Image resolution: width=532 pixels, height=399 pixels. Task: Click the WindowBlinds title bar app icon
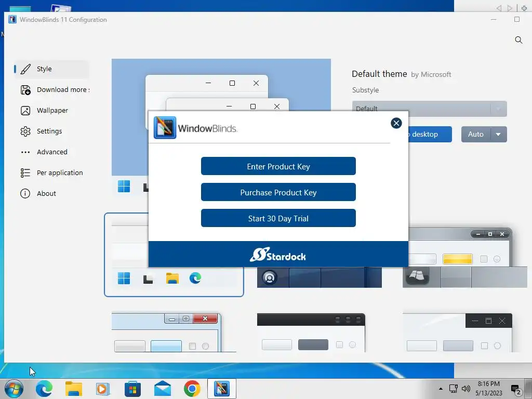click(x=12, y=20)
